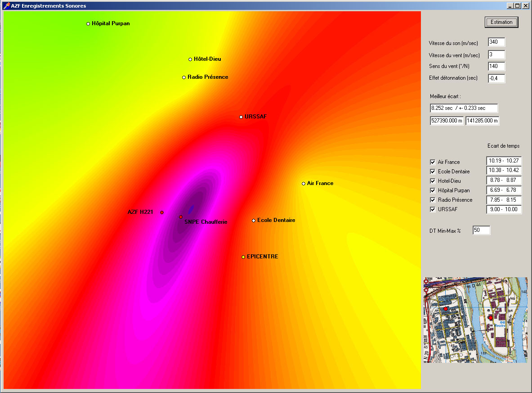Maximize the AZF Enregistrements Sonores window
This screenshot has width=532, height=393.
(x=518, y=5)
